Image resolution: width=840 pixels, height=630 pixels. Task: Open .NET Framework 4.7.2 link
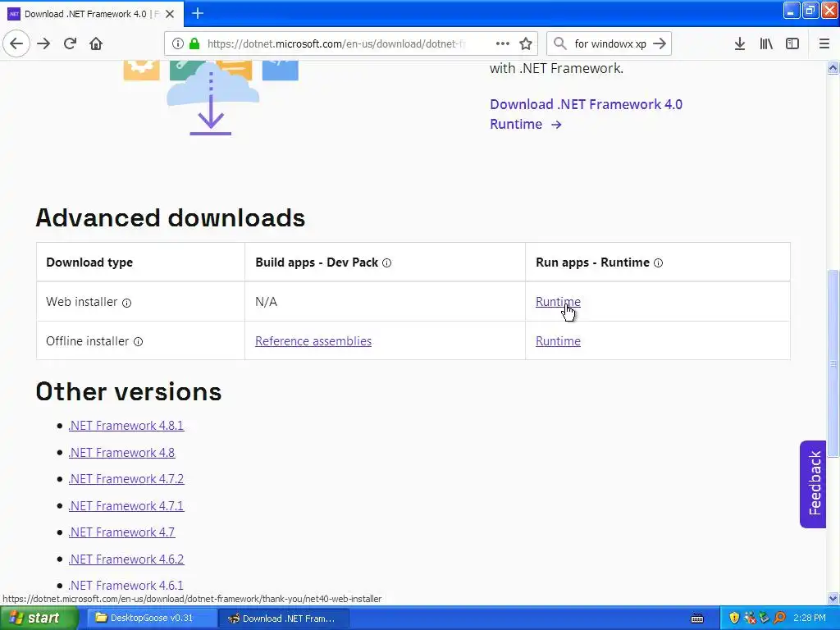point(126,479)
